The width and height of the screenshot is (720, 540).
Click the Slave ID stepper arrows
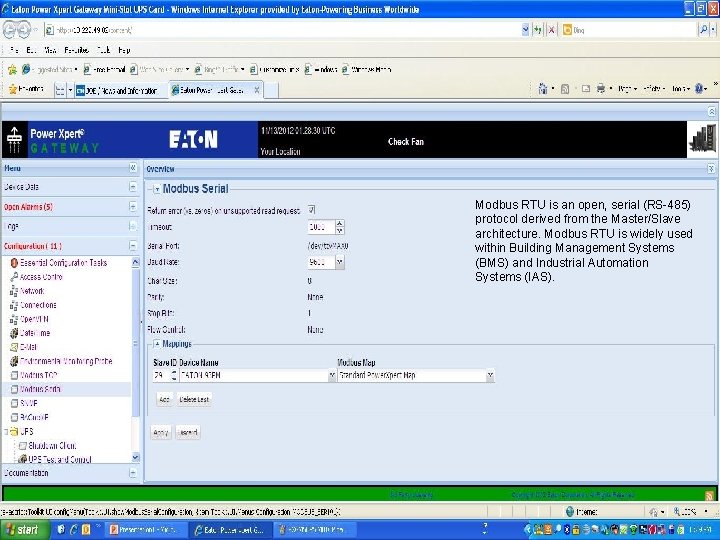tap(174, 376)
